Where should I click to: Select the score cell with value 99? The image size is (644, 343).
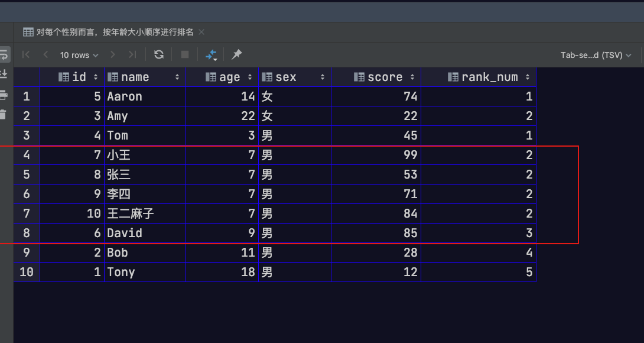pos(376,155)
